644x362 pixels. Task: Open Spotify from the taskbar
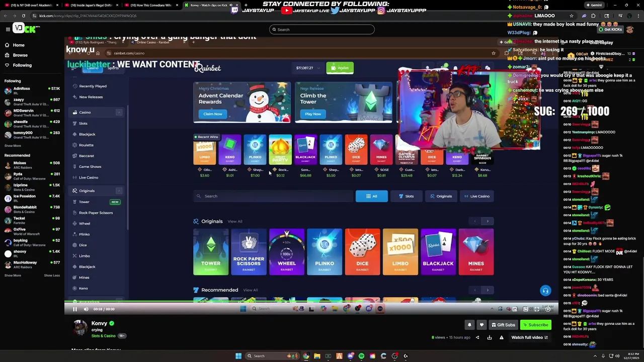tap(361, 356)
